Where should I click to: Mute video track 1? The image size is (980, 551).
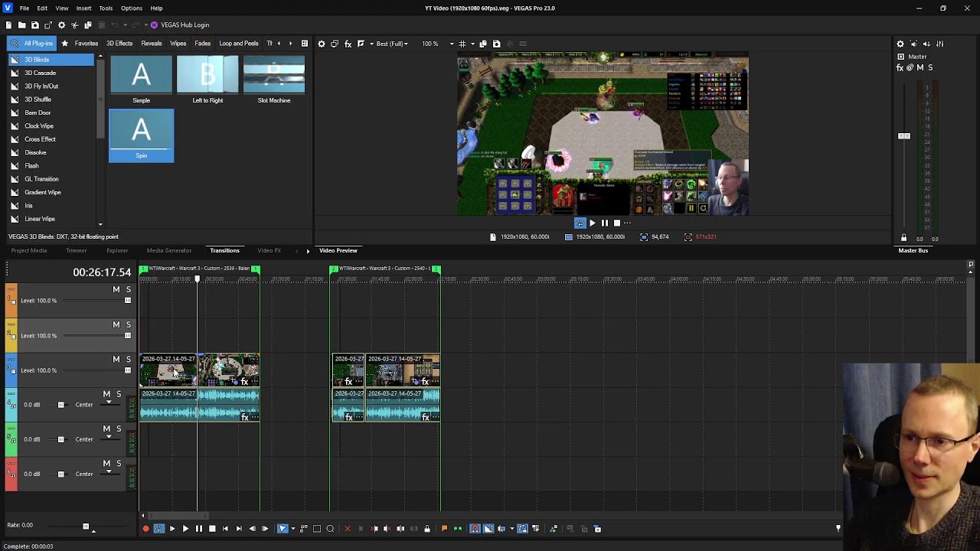point(116,289)
